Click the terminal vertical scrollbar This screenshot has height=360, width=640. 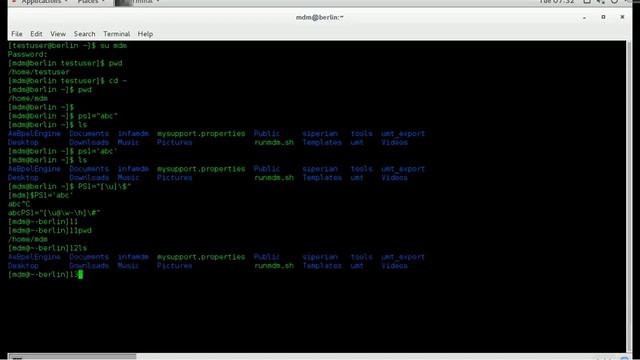click(x=629, y=197)
